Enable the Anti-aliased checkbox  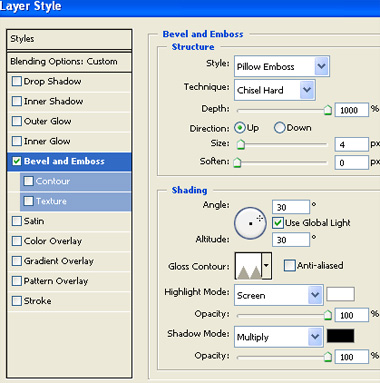click(289, 266)
